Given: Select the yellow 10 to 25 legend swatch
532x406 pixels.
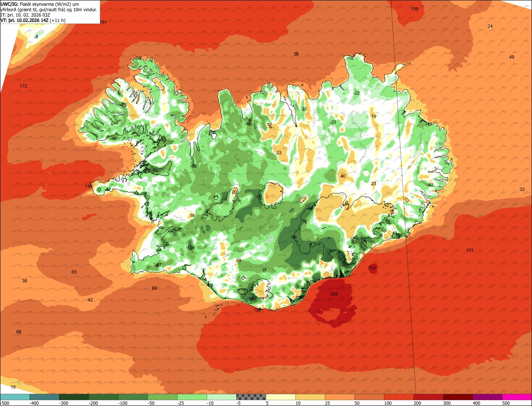Looking at the screenshot, I should pyautogui.click(x=310, y=397).
